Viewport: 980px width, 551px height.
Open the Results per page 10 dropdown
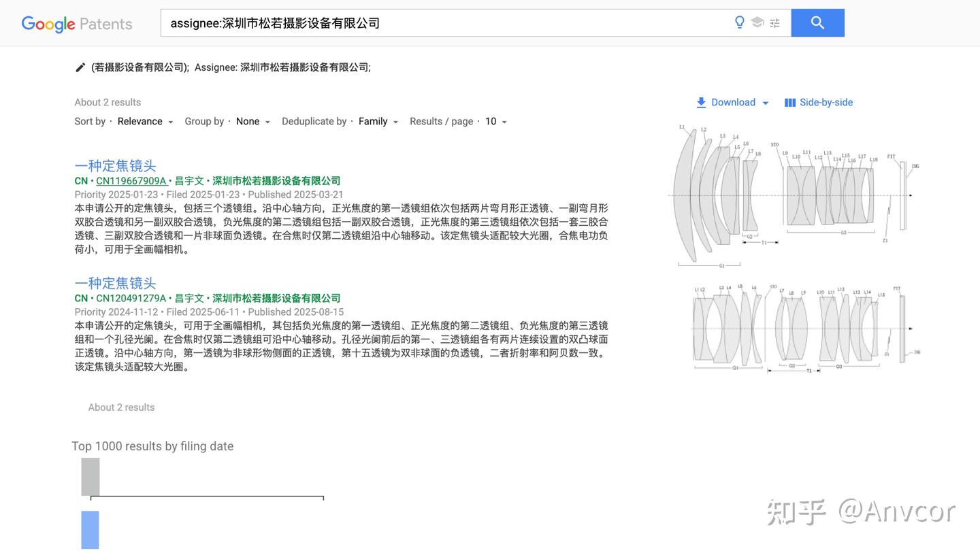pyautogui.click(x=496, y=122)
